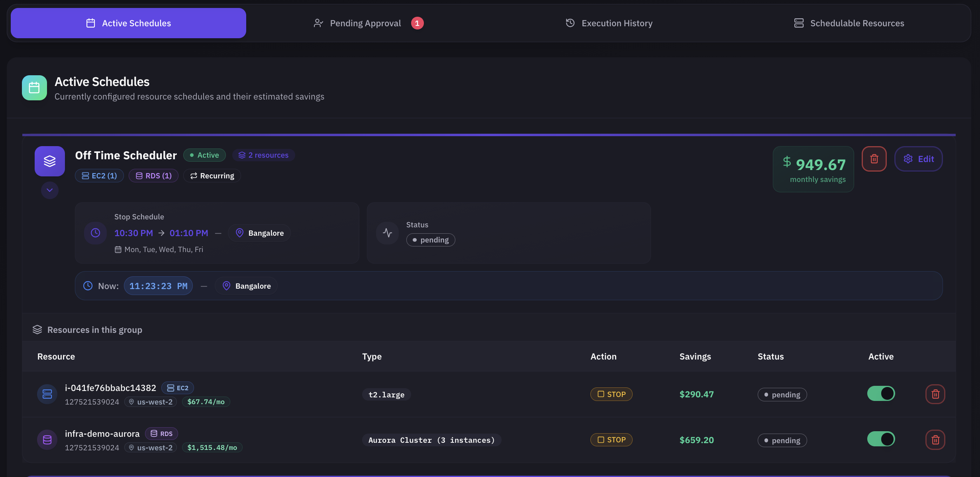Click the EC2 server icon beside i-041fe76bbabc14382
The width and height of the screenshot is (980, 477).
tap(47, 394)
